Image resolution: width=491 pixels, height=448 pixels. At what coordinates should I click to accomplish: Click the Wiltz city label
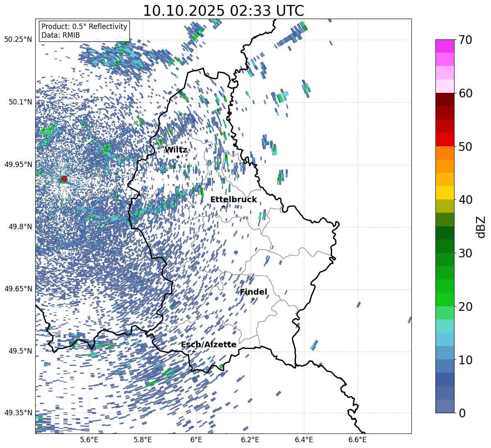[176, 150]
